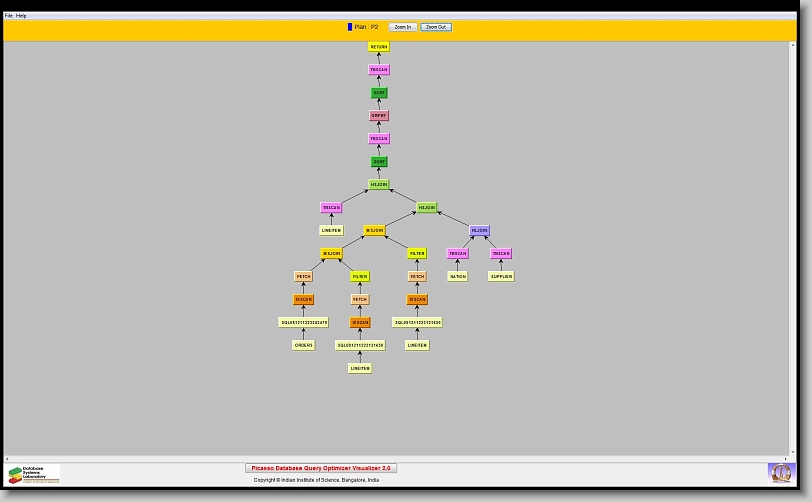Click the TBSCAN node above the NATION table
Screen dimensions: 812x502
[x=457, y=253]
